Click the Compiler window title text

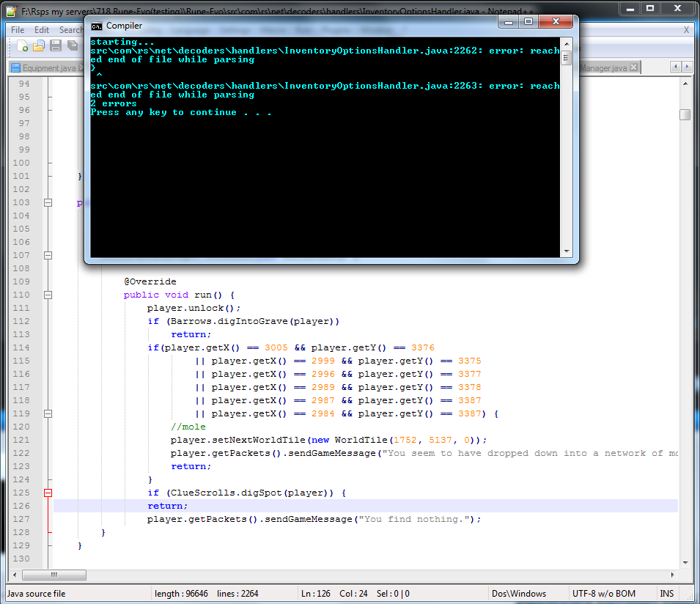(124, 26)
